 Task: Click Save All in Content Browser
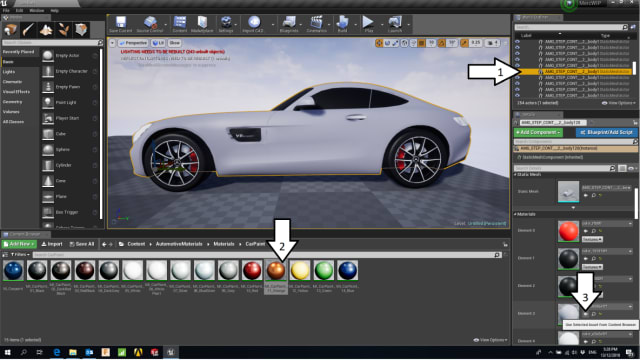pos(82,244)
